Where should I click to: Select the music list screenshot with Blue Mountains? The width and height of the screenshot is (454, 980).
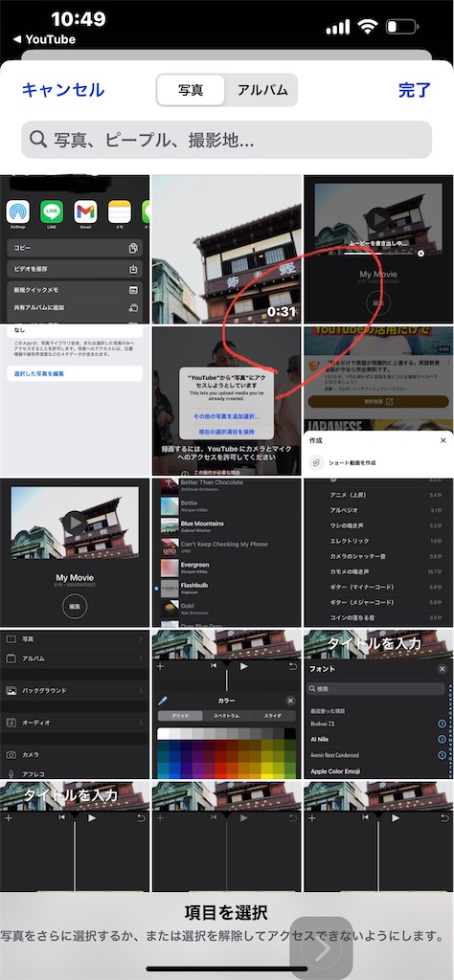(x=226, y=552)
